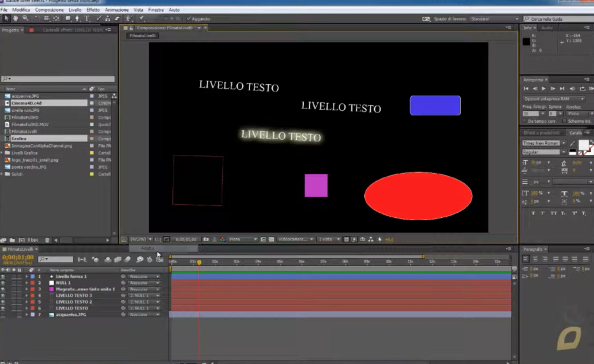Viewport: 594px width, 364px height.
Task: Open the Animazione menu
Action: [x=117, y=10]
